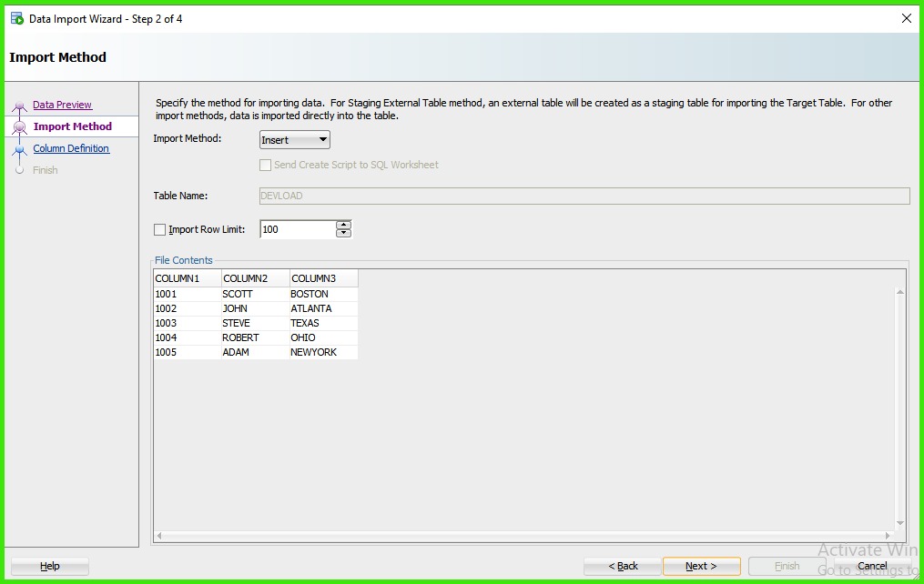Click the Column Definition step node icon

point(19,149)
